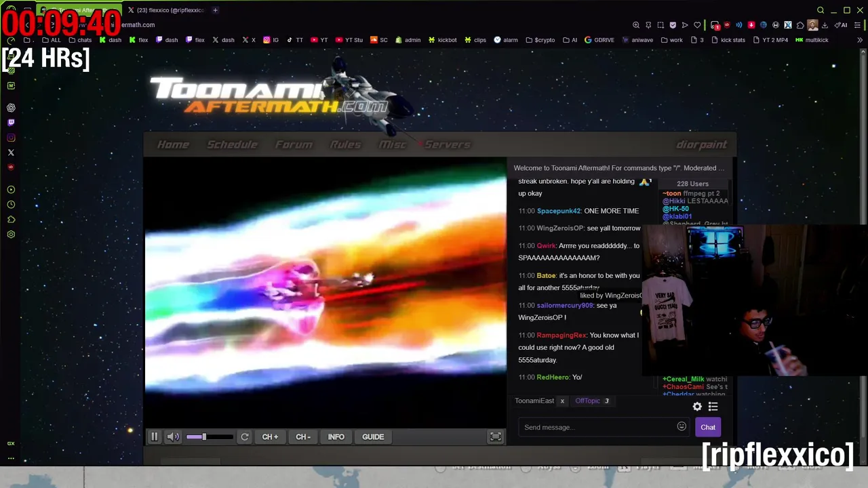The width and height of the screenshot is (868, 488).
Task: Switch to the flexxico X browser tab
Action: point(166,10)
